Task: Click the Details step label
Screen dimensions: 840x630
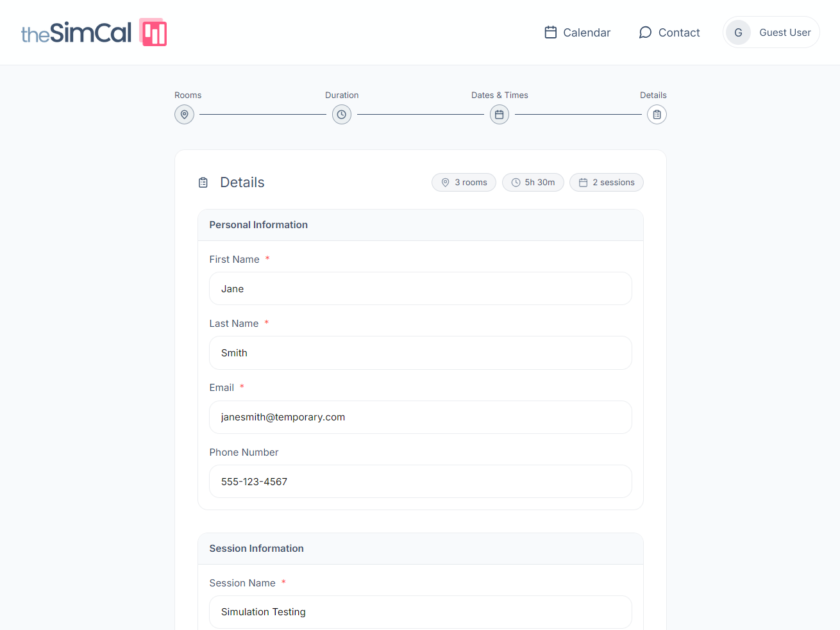Action: tap(653, 95)
